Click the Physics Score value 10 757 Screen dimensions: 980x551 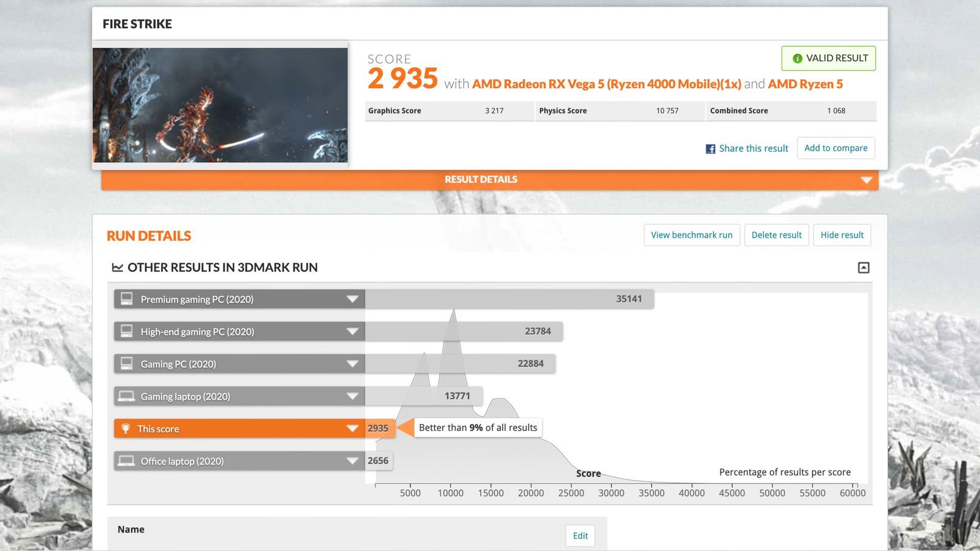[667, 111]
